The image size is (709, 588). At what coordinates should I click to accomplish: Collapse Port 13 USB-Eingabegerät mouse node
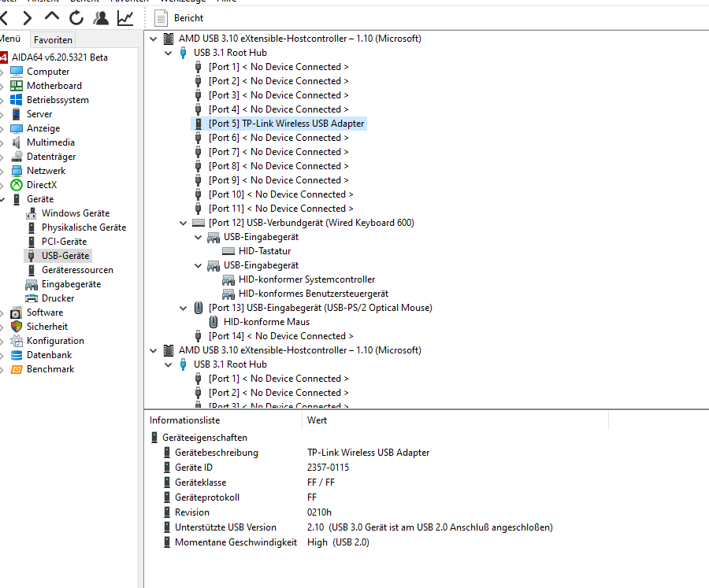point(183,309)
